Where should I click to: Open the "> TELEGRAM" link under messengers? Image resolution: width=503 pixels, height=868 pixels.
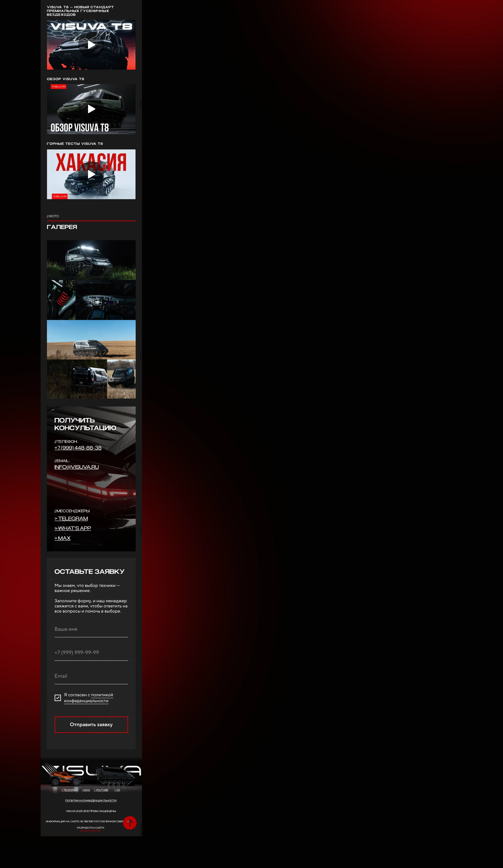coord(71,518)
